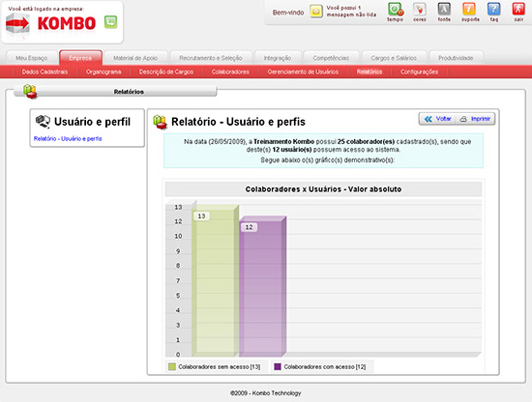The width and height of the screenshot is (532, 402).
Task: Click the chart title Colaboradores x Usuários
Action: [323, 189]
